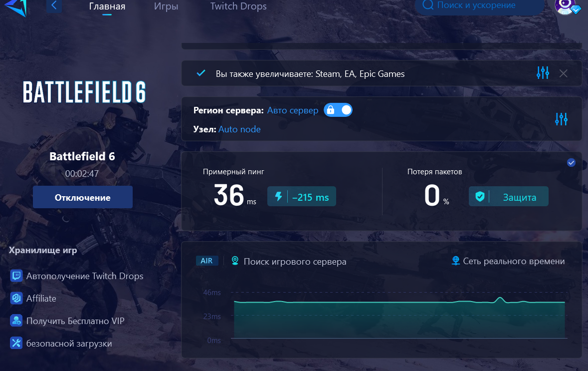
Task: Open the Twitch Drops tab
Action: (x=238, y=6)
